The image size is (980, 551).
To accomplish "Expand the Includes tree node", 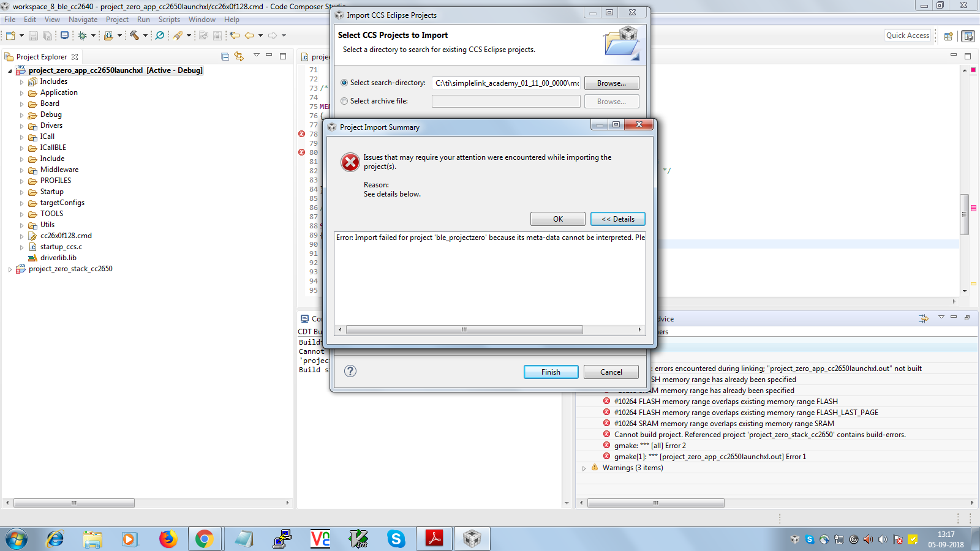I will pyautogui.click(x=22, y=82).
